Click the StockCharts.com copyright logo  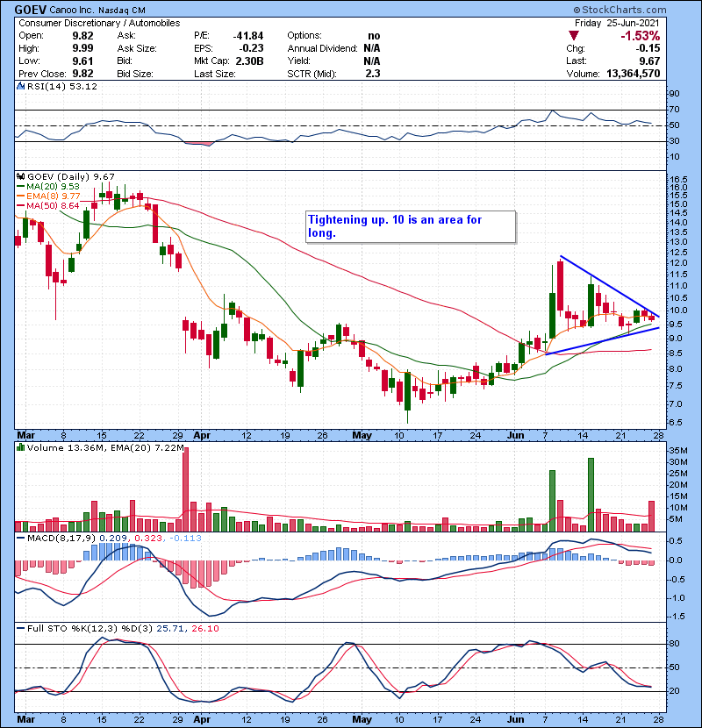click(x=620, y=10)
